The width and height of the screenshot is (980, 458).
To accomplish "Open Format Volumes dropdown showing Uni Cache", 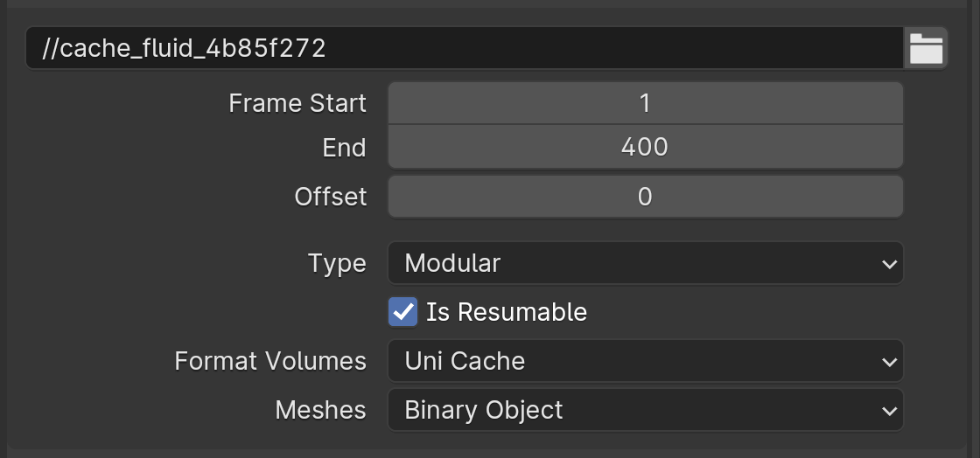I will click(646, 361).
